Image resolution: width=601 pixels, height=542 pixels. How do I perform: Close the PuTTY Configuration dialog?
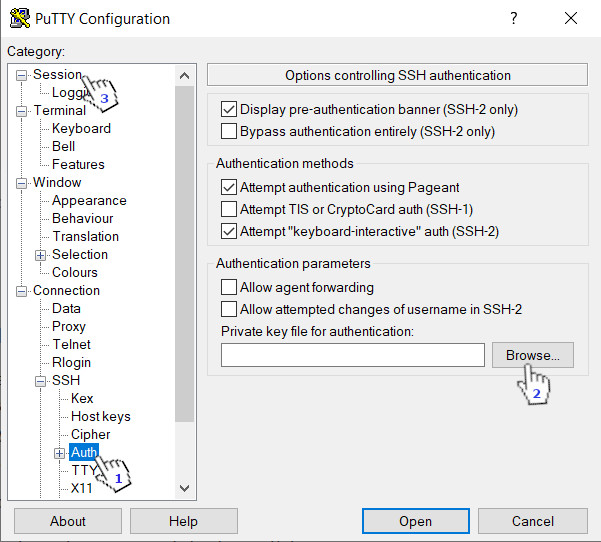(571, 18)
